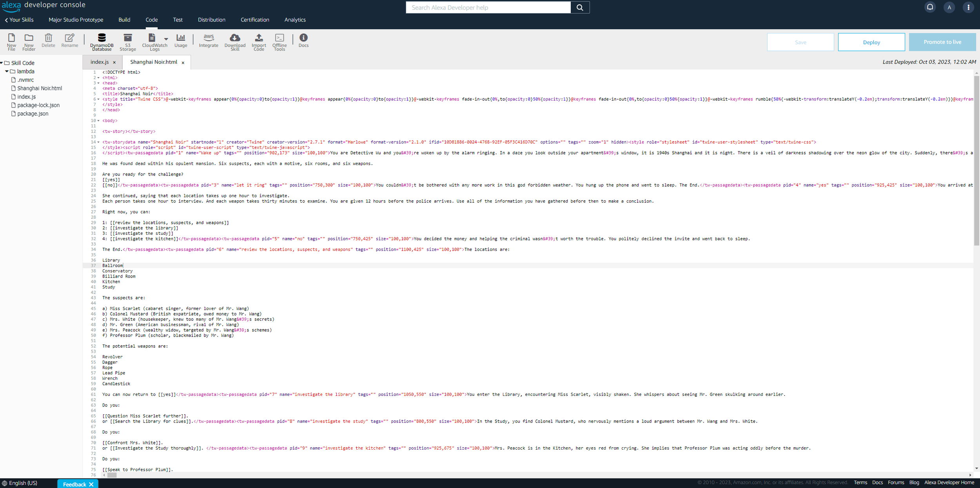This screenshot has height=488, width=980.
Task: Open the user account avatar A
Action: pyautogui.click(x=949, y=7)
